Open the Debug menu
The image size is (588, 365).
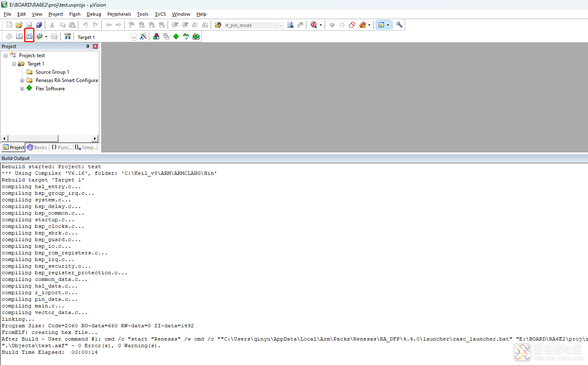94,14
